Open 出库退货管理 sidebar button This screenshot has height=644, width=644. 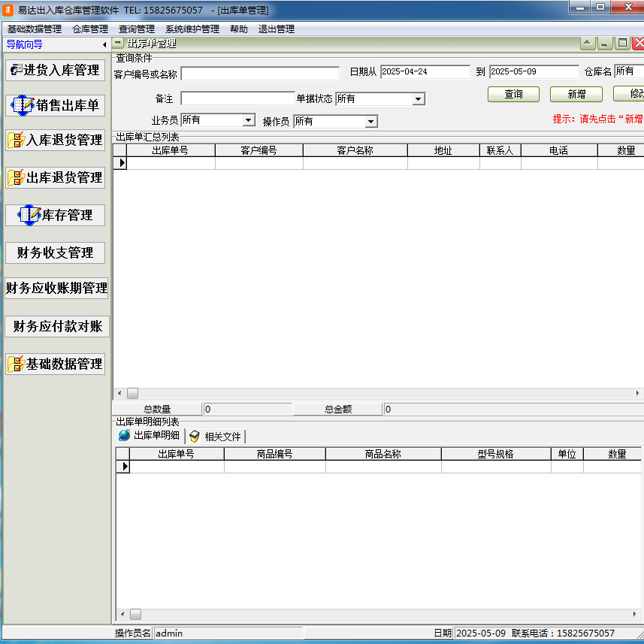pos(55,178)
